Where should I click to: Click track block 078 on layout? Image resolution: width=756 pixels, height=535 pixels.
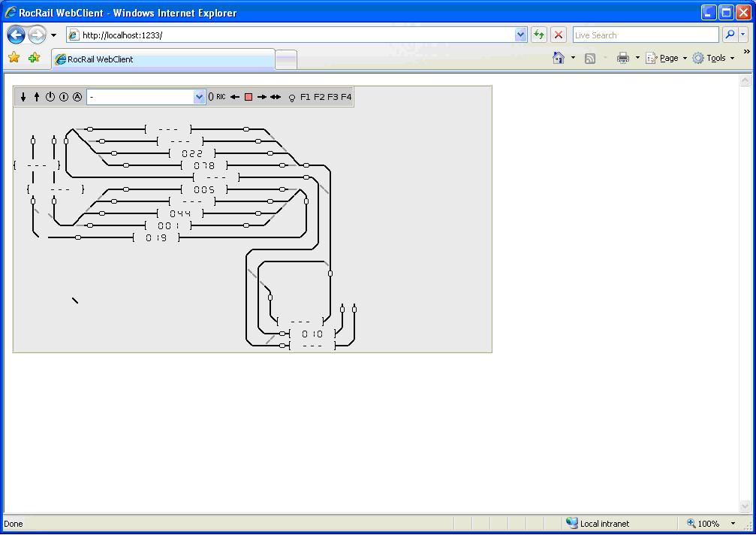[x=204, y=165]
